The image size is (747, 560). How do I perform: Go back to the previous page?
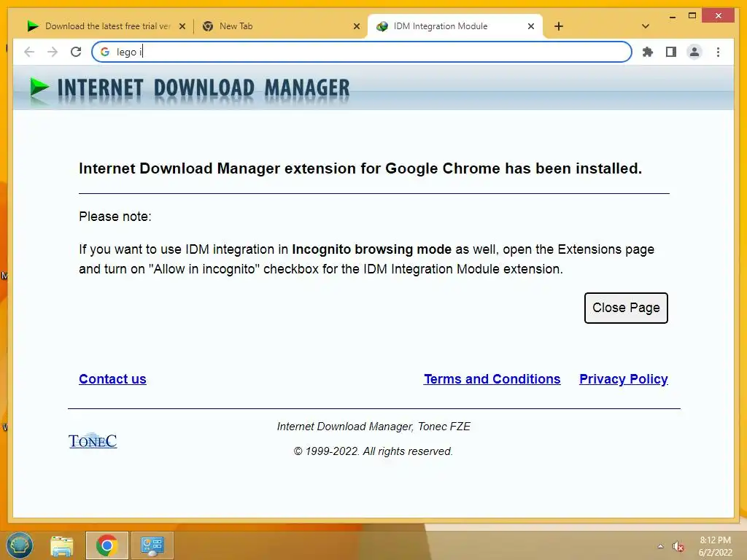[x=29, y=52]
